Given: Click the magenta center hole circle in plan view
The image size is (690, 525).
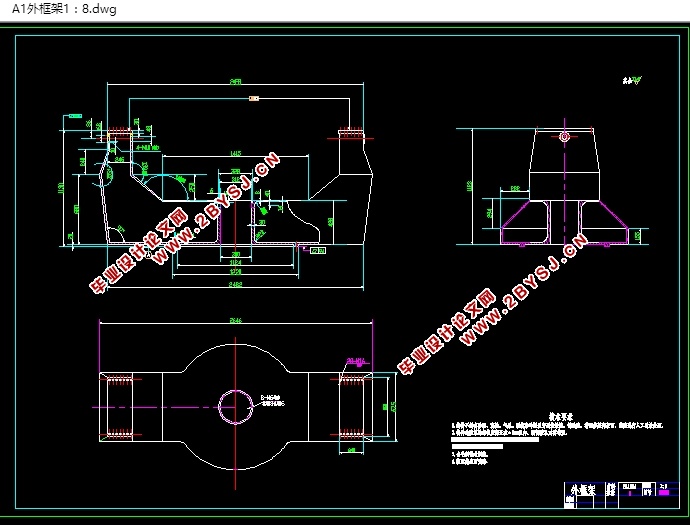Looking at the screenshot, I should click(235, 407).
